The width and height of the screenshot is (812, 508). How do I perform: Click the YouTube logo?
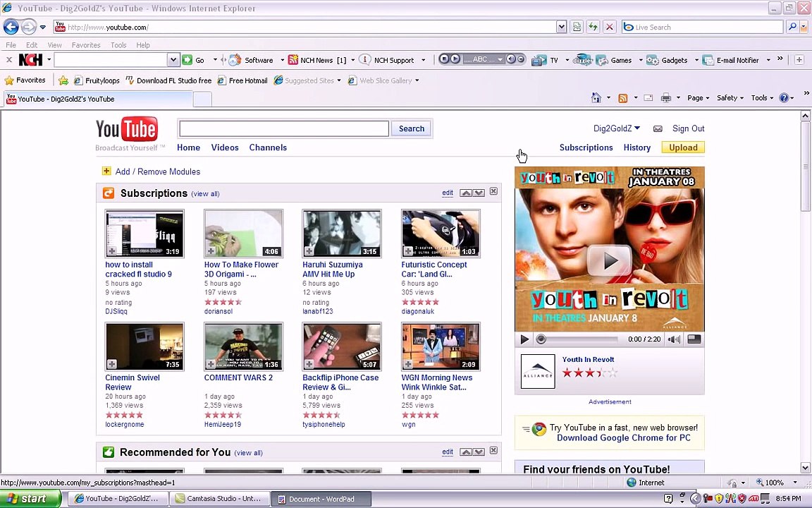(127, 129)
